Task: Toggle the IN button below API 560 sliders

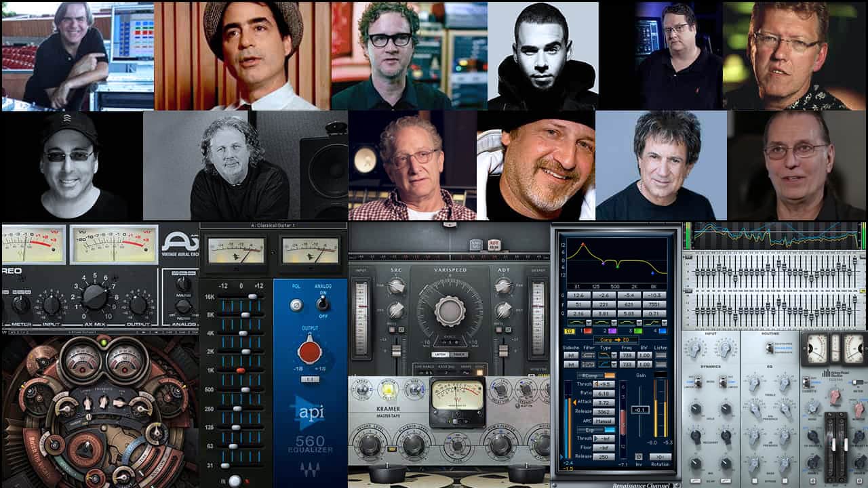Action: 234,480
